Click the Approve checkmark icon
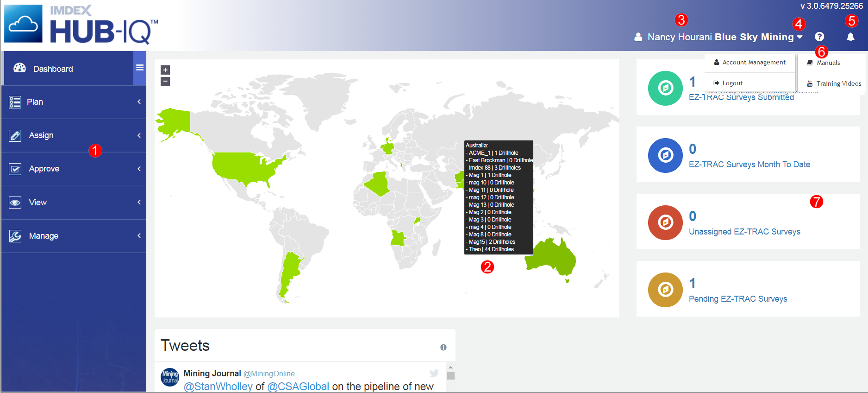868x393 pixels. tap(15, 169)
